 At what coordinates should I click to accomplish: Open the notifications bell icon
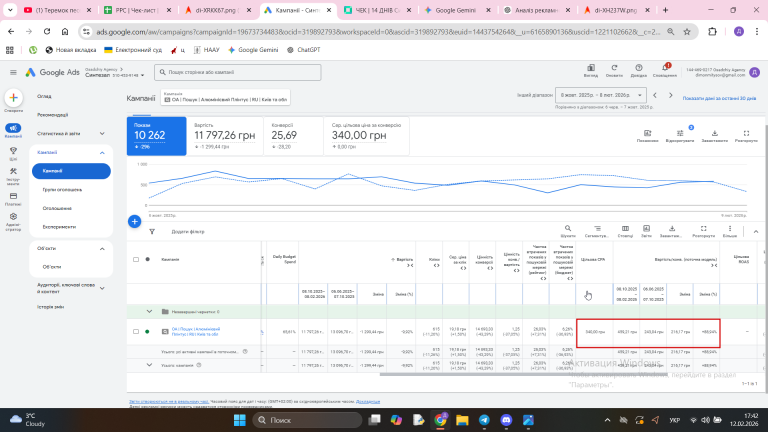click(x=664, y=70)
